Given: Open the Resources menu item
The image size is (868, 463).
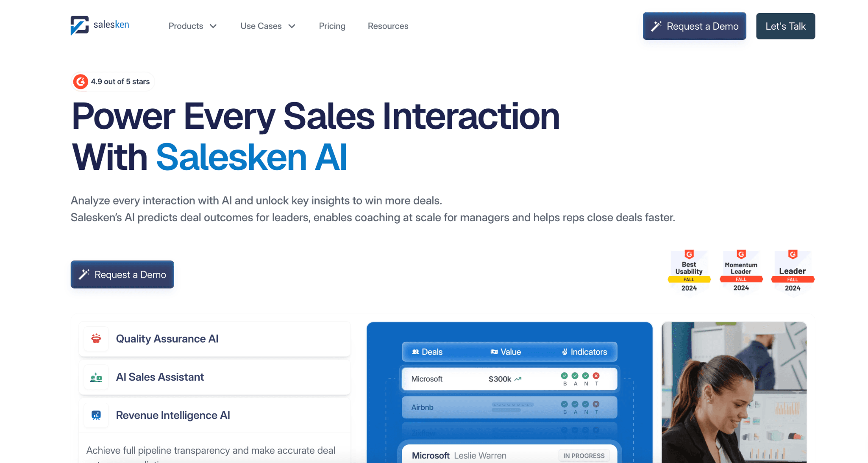Looking at the screenshot, I should coord(388,26).
